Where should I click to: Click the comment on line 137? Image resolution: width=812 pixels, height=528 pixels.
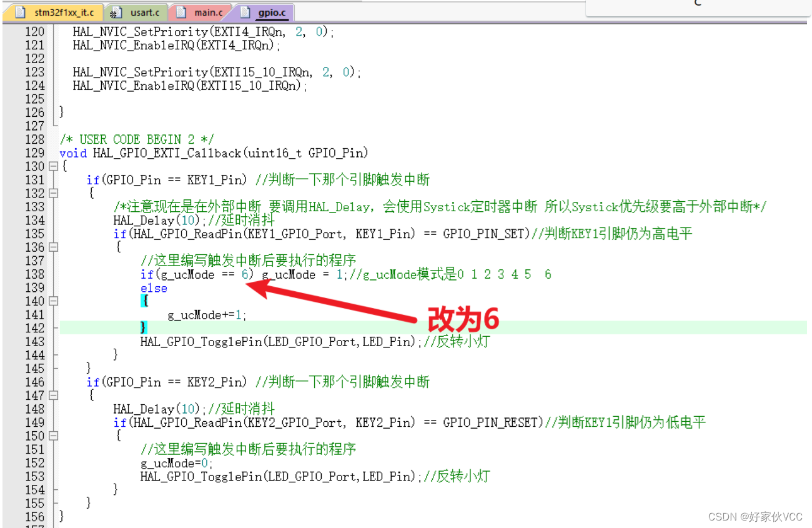coord(249,261)
